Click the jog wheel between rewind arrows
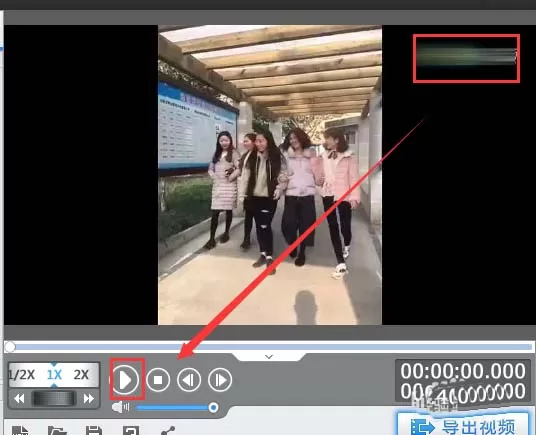This screenshot has height=435, width=536. (54, 398)
